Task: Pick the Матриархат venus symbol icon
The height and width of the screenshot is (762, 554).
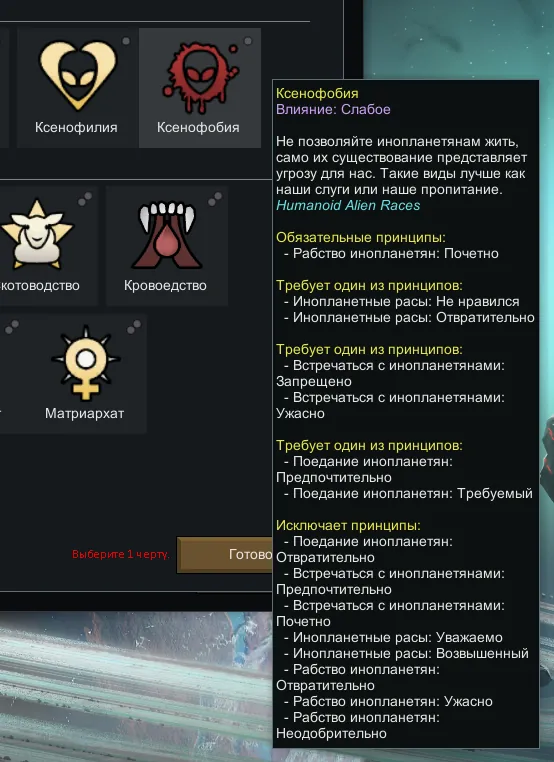Action: tap(86, 363)
